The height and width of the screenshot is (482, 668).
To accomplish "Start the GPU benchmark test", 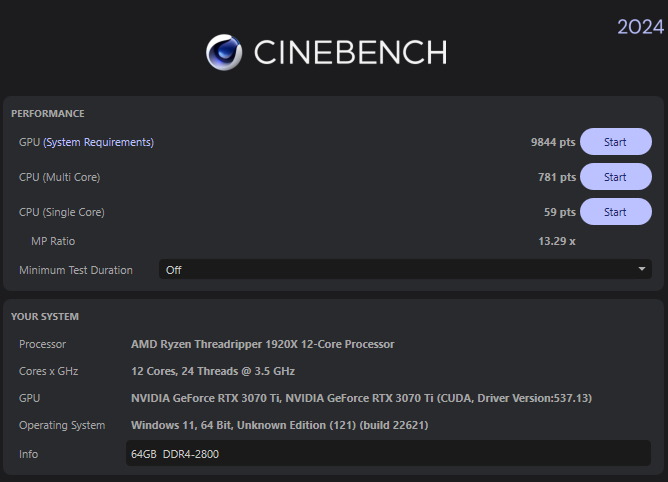I will [x=616, y=142].
